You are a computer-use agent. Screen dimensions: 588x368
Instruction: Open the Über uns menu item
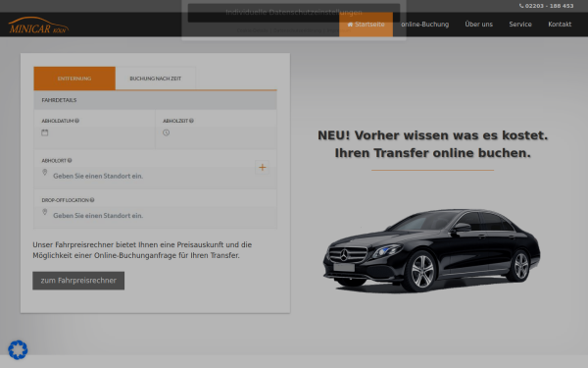click(479, 25)
